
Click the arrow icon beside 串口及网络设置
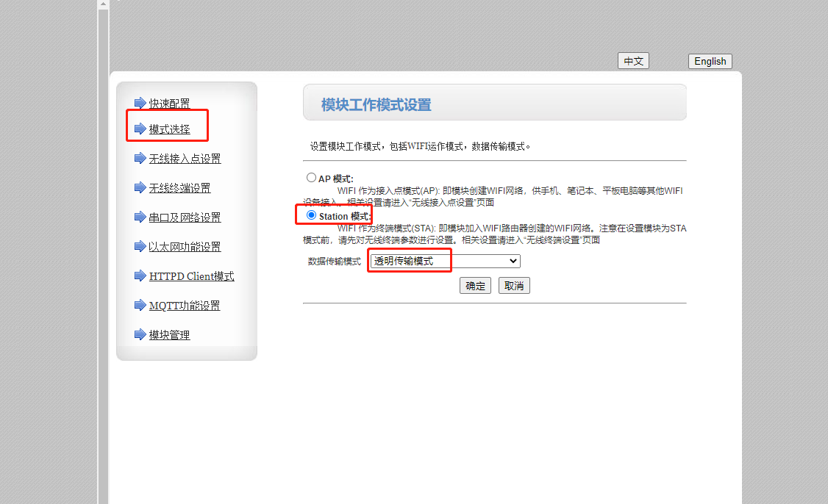pyautogui.click(x=140, y=217)
